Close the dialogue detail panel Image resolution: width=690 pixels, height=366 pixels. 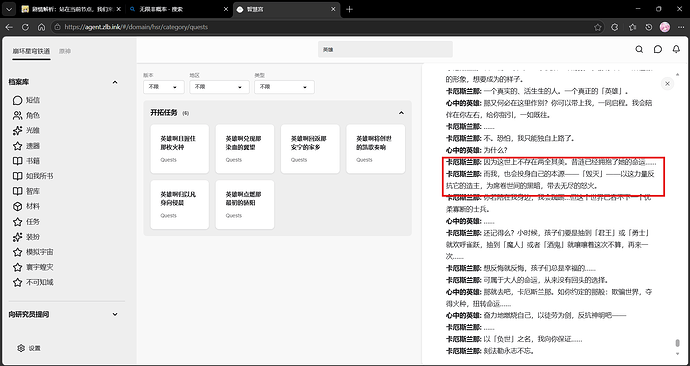click(668, 84)
